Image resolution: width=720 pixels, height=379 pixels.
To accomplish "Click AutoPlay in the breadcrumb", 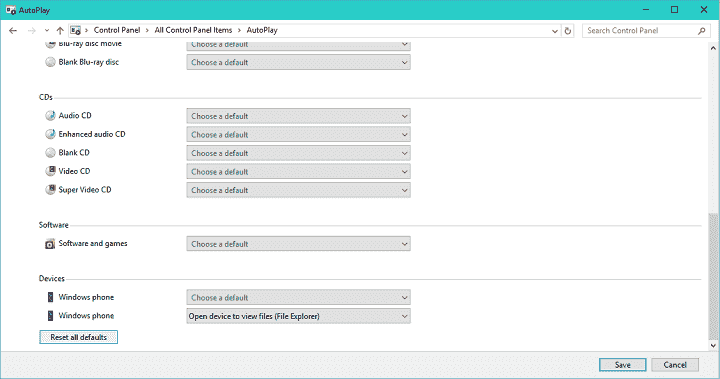I will pos(262,30).
